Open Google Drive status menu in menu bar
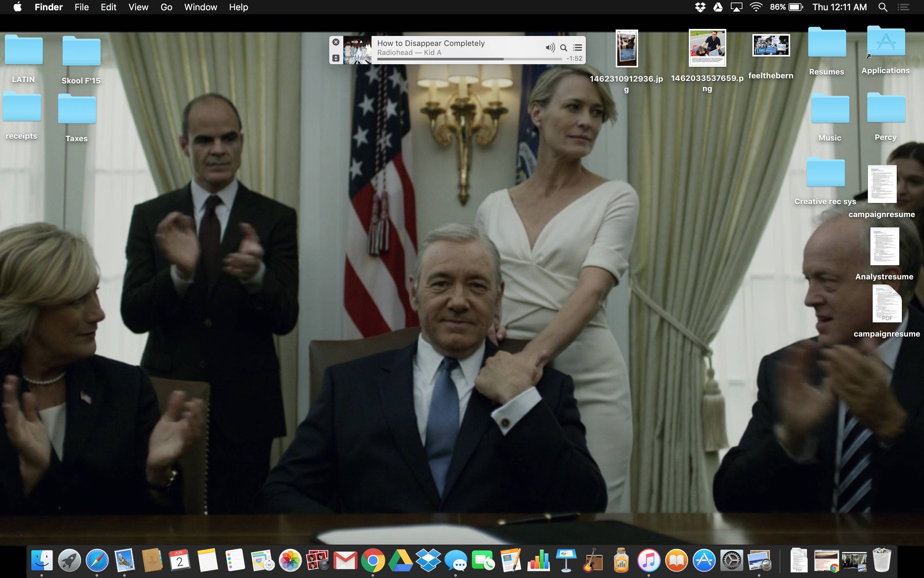 (718, 7)
